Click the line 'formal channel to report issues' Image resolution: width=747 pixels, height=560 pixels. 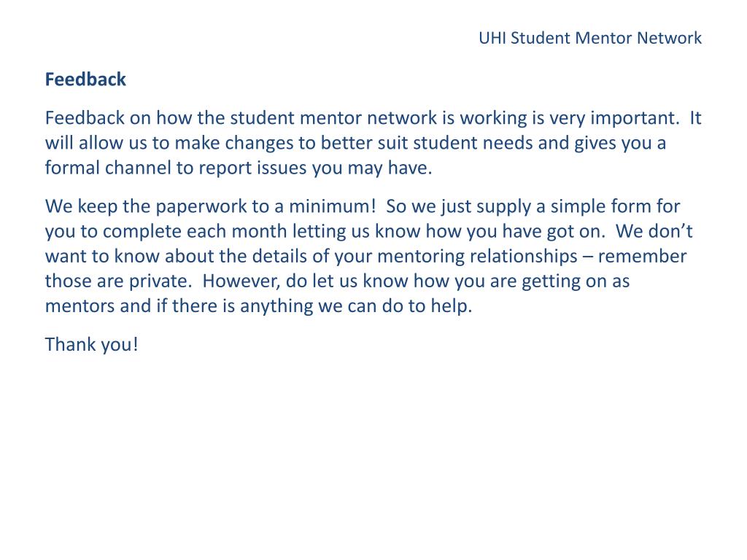(239, 168)
